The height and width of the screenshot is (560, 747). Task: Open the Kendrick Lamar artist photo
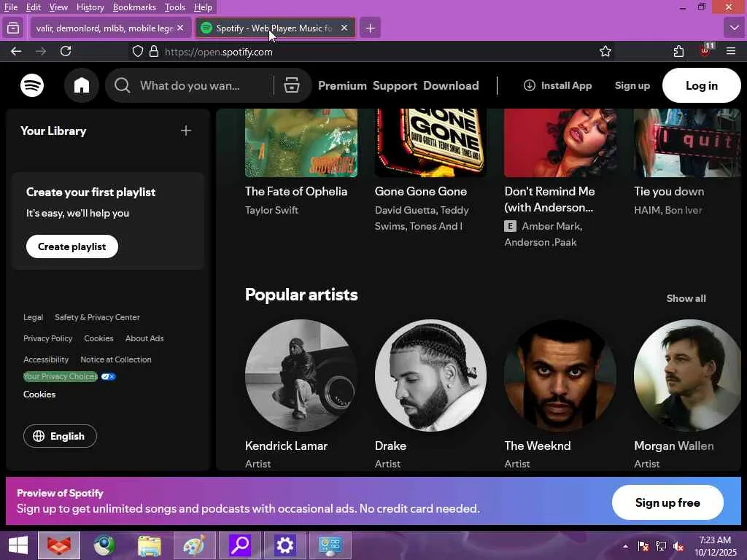pos(301,376)
